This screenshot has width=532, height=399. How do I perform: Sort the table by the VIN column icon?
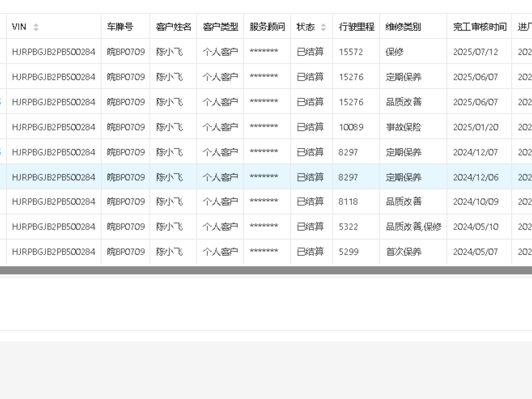pos(36,27)
